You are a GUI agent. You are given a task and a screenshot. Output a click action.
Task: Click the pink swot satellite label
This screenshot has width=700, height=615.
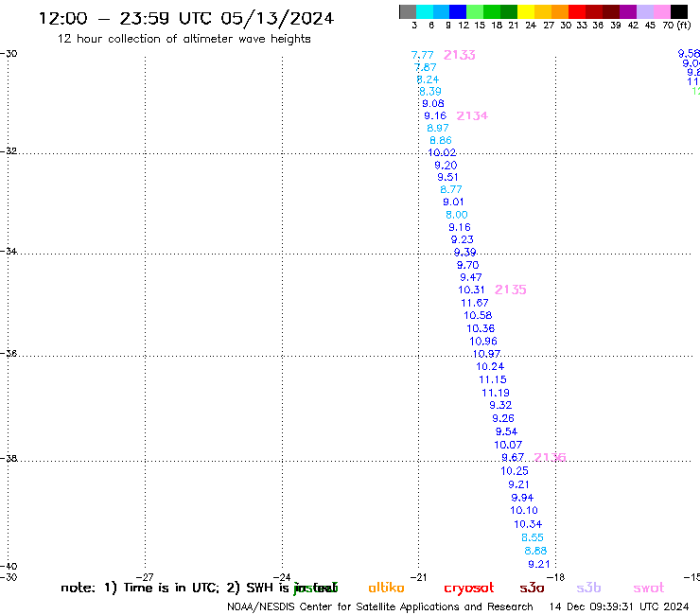[x=649, y=589]
